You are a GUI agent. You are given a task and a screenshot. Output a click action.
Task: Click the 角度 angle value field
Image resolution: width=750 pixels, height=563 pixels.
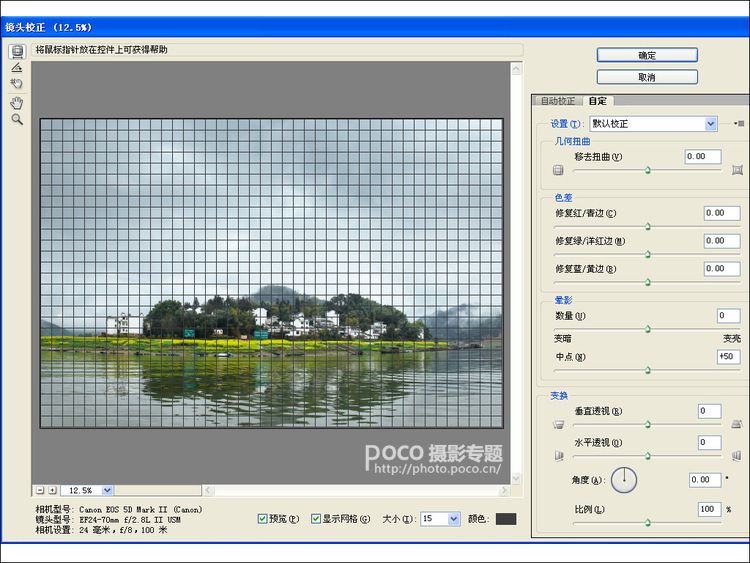tap(705, 479)
